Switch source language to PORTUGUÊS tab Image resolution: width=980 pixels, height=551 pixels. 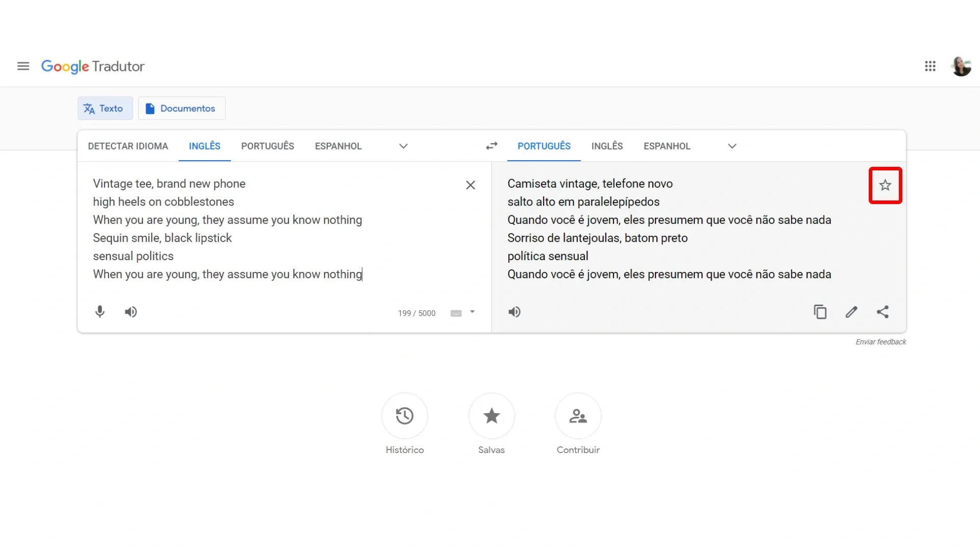point(267,146)
